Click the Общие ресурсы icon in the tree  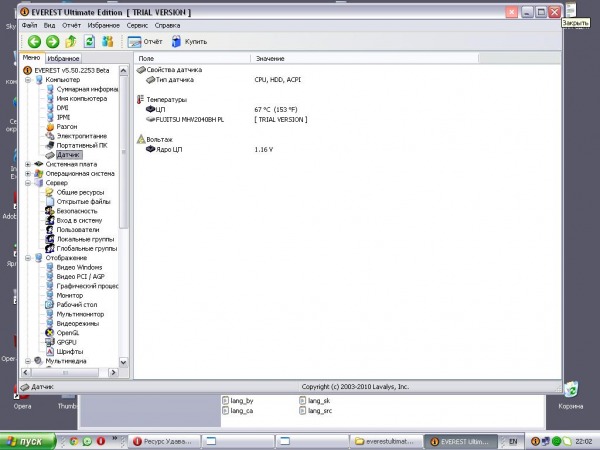(x=50, y=192)
